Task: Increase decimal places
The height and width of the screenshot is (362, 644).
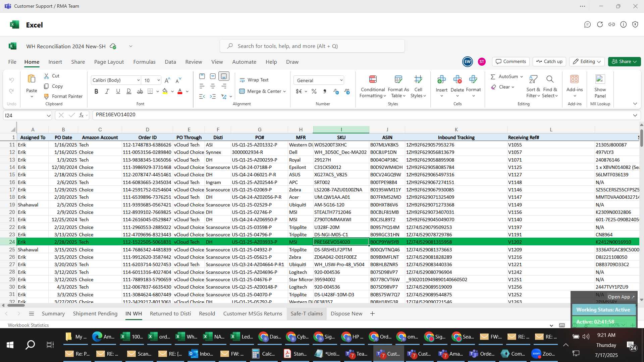Action: click(x=336, y=91)
